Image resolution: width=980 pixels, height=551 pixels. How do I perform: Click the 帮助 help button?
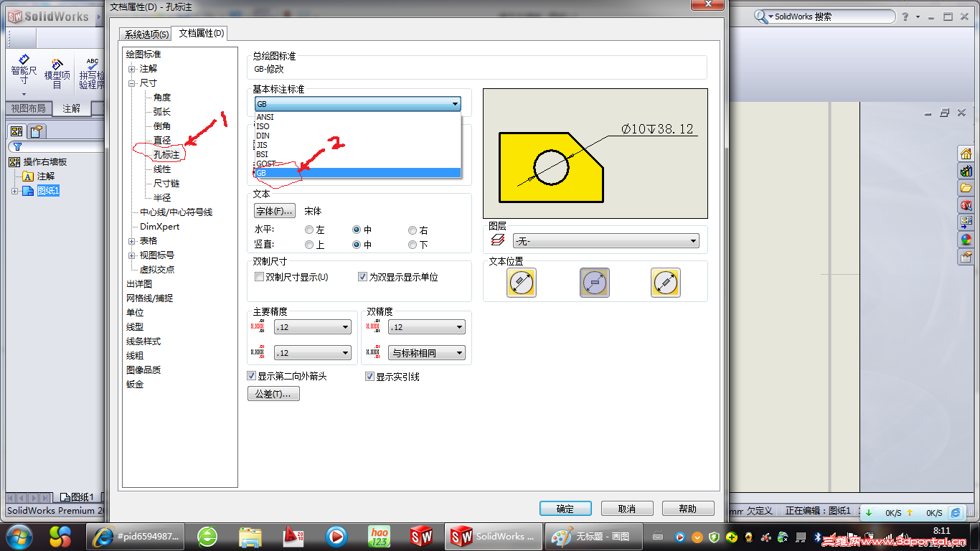tap(688, 509)
